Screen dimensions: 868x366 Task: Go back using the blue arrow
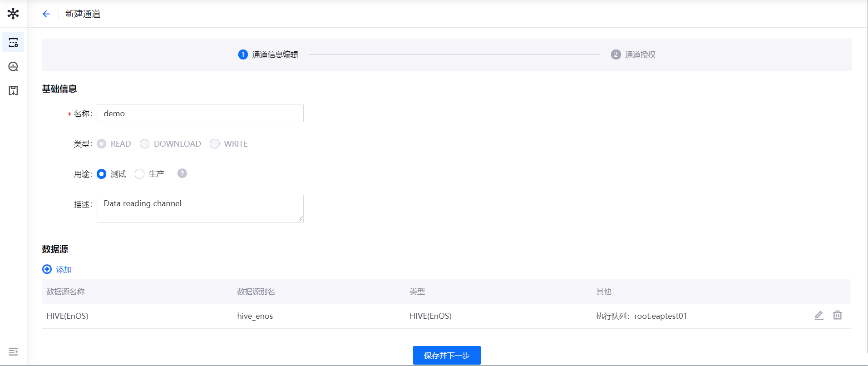coord(46,14)
